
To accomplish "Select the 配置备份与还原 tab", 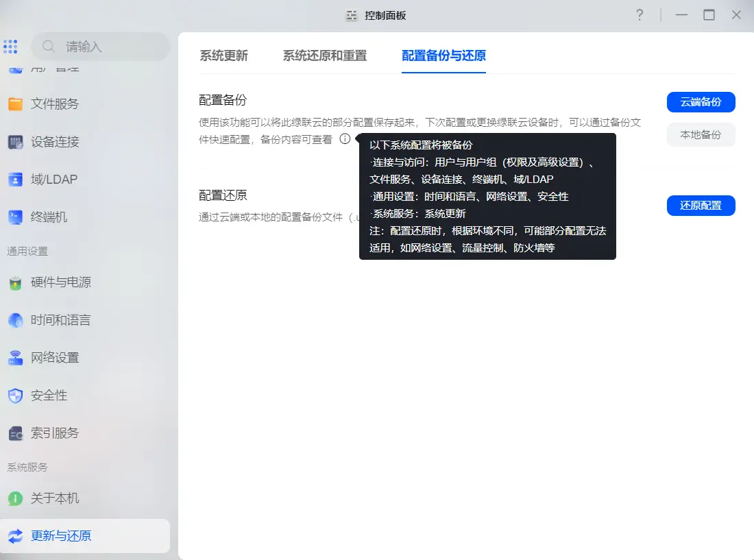I will click(x=444, y=56).
